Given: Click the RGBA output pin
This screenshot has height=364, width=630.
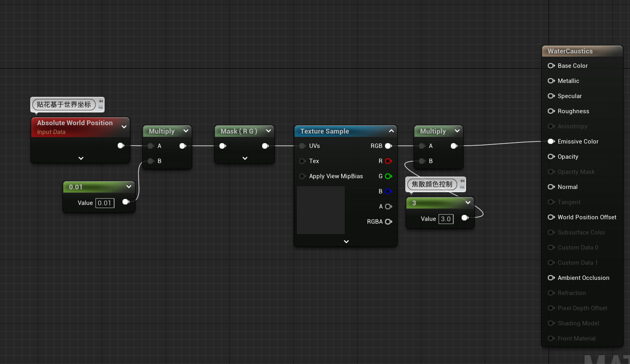Looking at the screenshot, I should click(389, 222).
